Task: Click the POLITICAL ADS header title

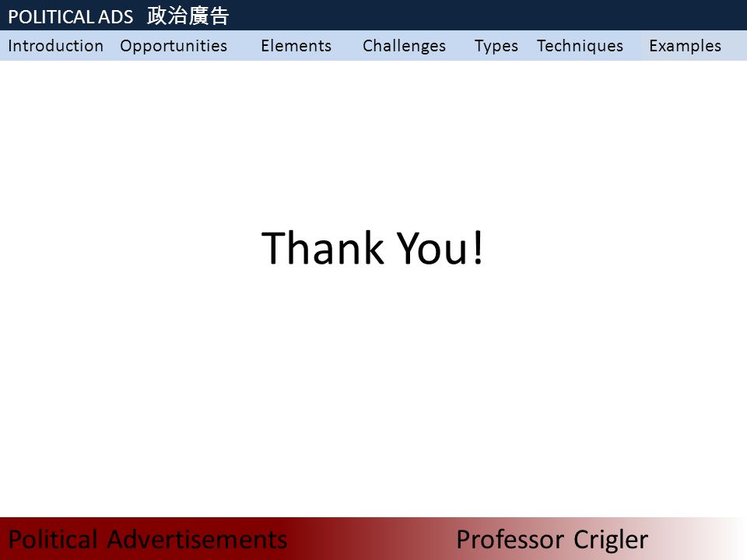Action: (x=71, y=17)
